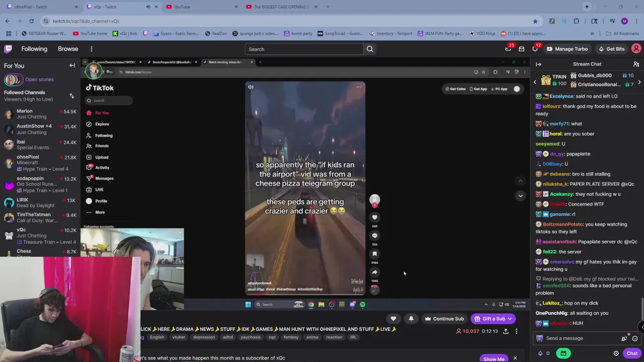Show next gift leaderboard entry
Viewport: 644px width, 362px height.
click(x=639, y=82)
